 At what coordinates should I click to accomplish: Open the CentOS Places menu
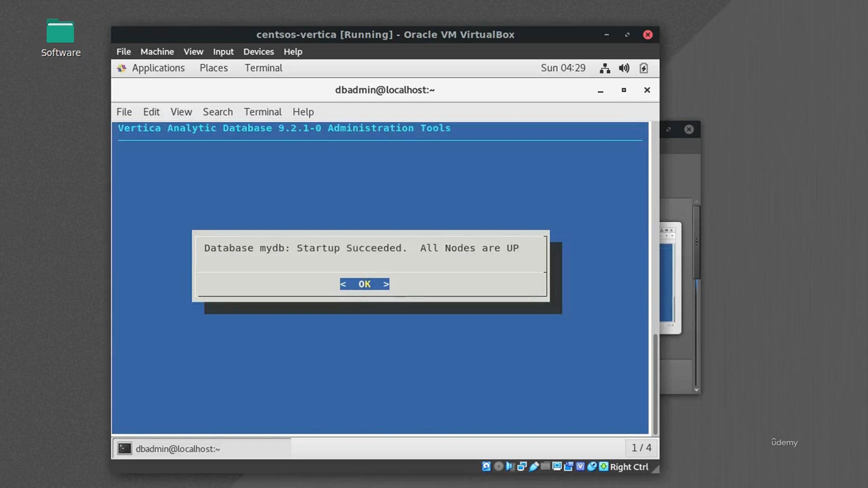click(x=214, y=68)
